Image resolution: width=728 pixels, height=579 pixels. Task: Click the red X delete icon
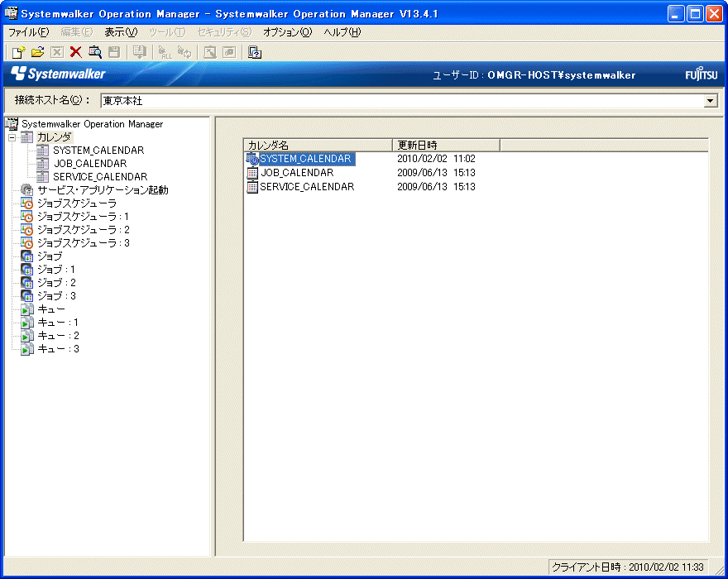point(75,52)
